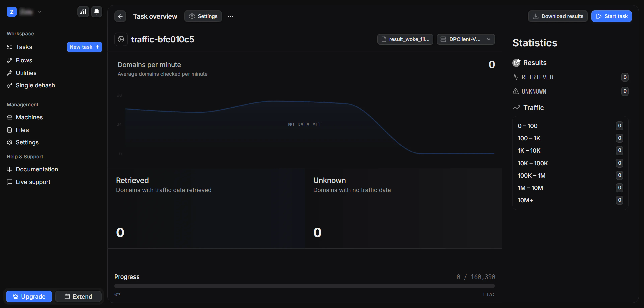Click the back arrow button
Screen dimensions: 644x308
pos(120,16)
